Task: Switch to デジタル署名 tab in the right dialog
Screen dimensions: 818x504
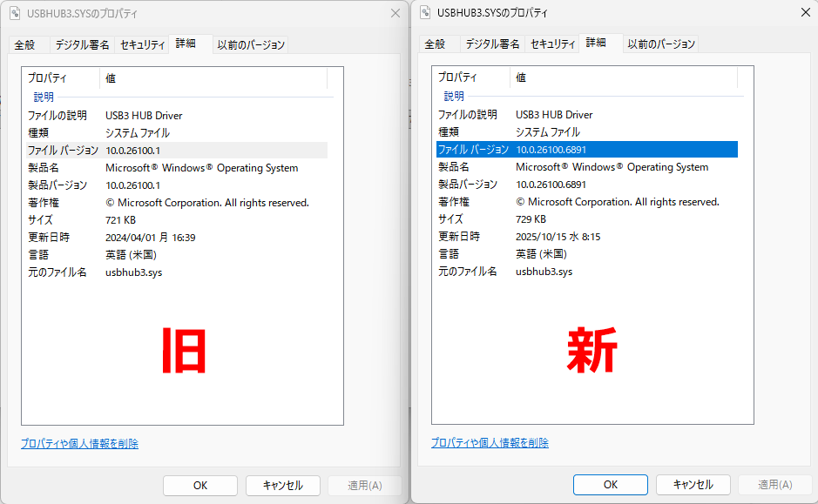Action: [492, 44]
